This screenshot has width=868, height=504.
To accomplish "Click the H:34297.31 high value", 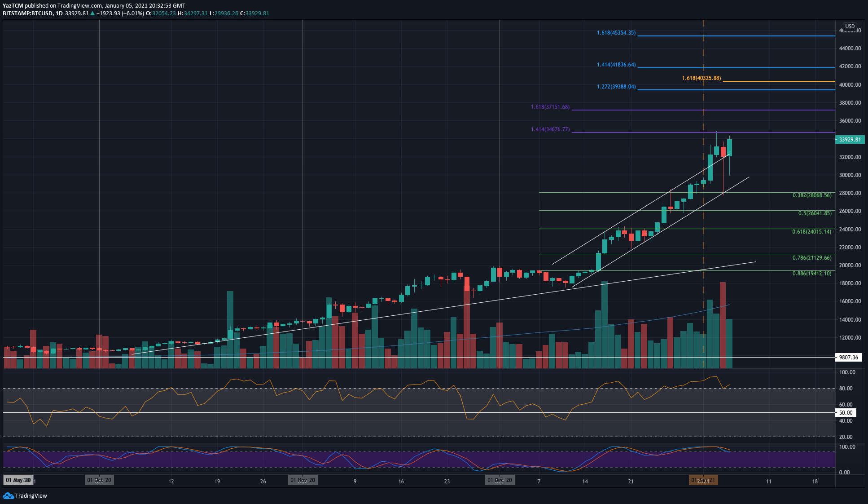I will [193, 13].
